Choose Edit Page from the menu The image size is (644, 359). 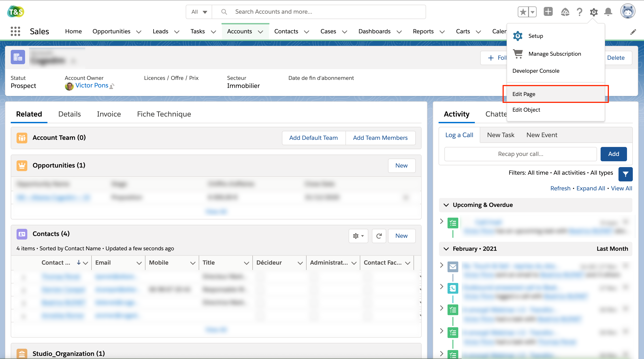point(555,94)
